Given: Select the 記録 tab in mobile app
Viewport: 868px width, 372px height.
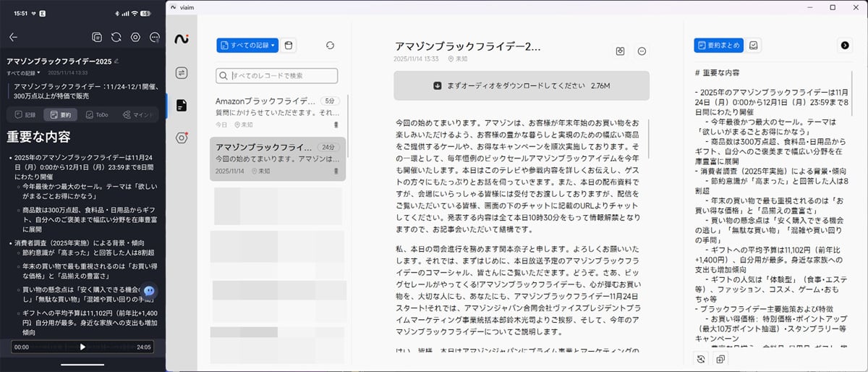Looking at the screenshot, I should [x=24, y=114].
